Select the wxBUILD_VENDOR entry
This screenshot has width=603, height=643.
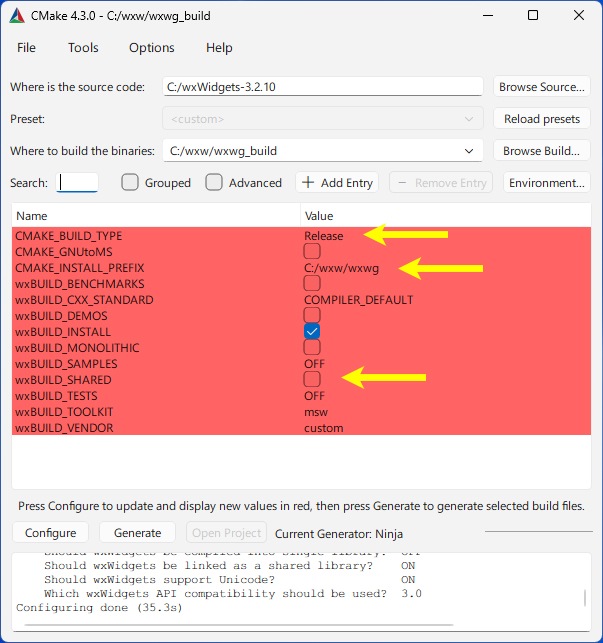pos(64,428)
